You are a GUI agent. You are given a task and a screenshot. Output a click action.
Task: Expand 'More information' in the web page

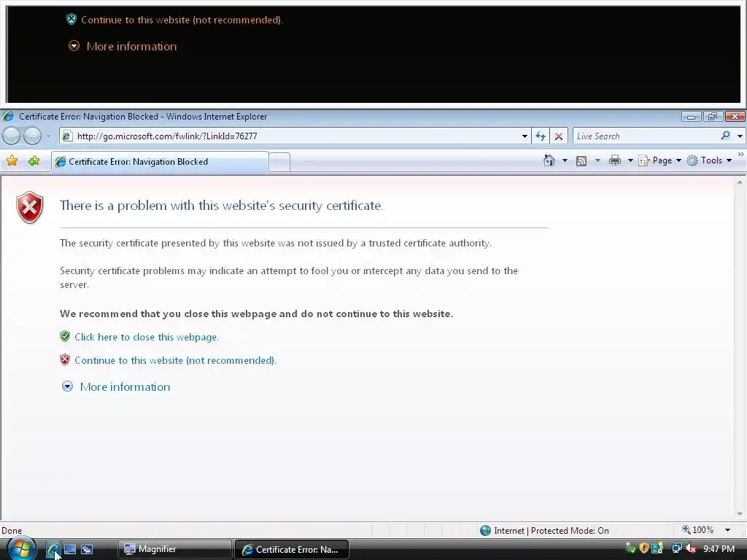tap(125, 386)
